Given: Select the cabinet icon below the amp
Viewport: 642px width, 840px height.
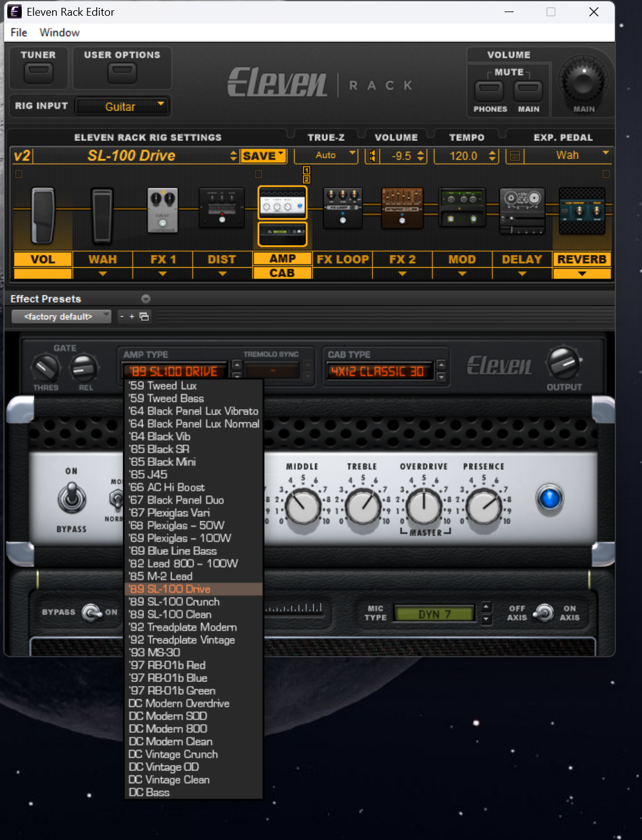Looking at the screenshot, I should [283, 234].
